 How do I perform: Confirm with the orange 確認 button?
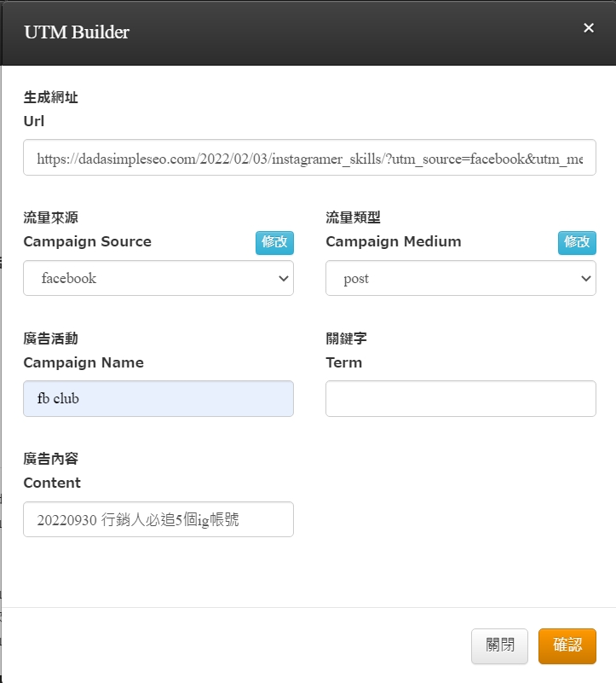point(567,645)
